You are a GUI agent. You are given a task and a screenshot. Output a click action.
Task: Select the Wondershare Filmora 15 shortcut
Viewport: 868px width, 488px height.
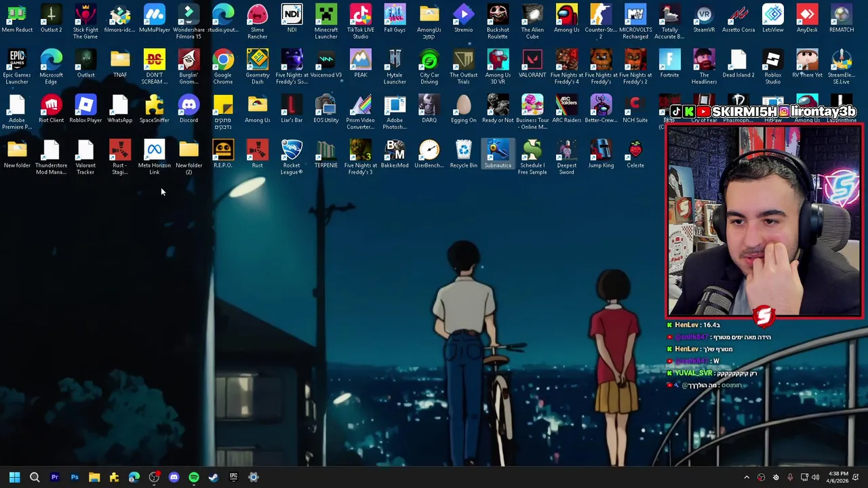pyautogui.click(x=189, y=22)
